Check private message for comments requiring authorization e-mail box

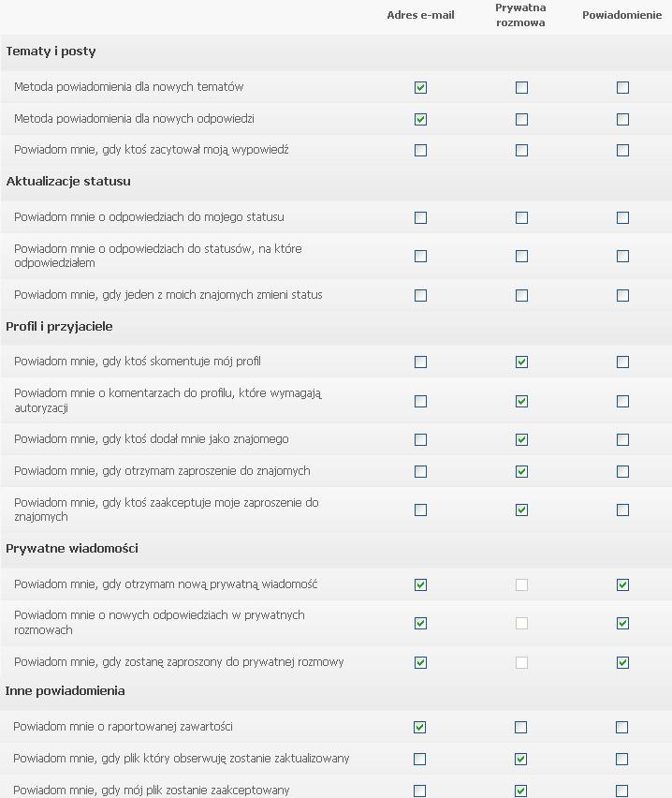(x=420, y=401)
